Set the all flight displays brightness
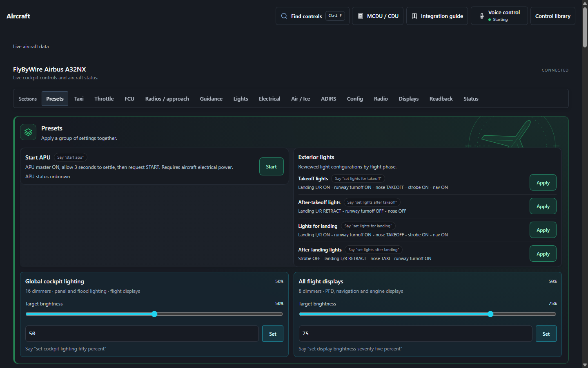This screenshot has height=368, width=588. tap(546, 334)
